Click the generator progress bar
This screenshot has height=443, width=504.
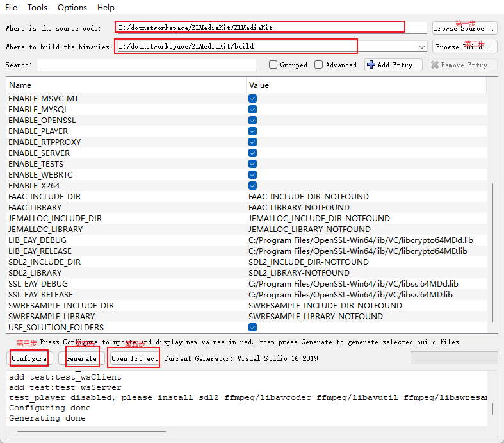(x=454, y=358)
